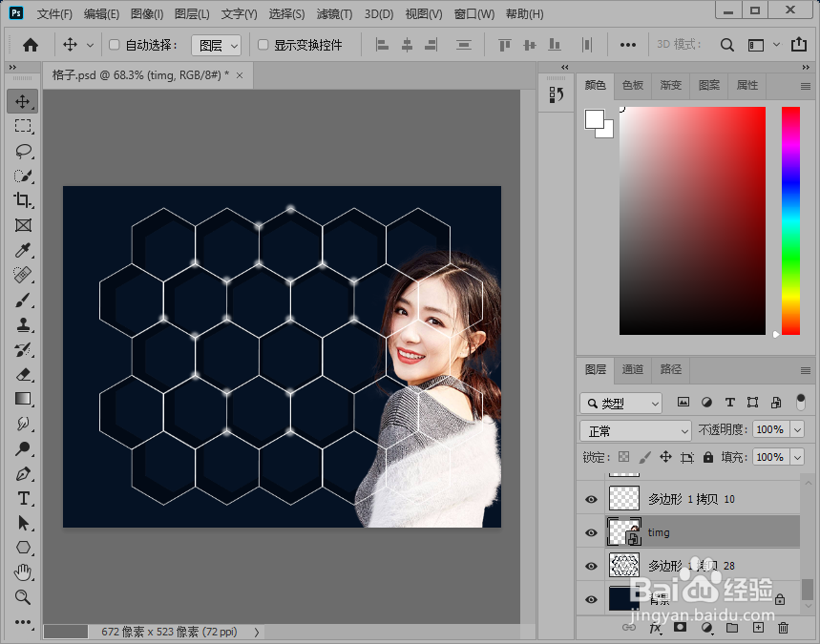Select the Brush tool
This screenshot has height=644, width=820.
coord(23,300)
